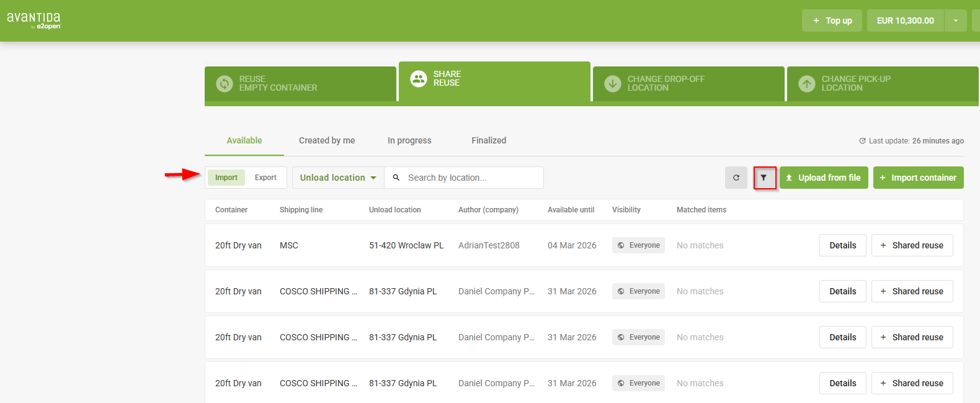Click the Unload location column header

click(x=395, y=210)
